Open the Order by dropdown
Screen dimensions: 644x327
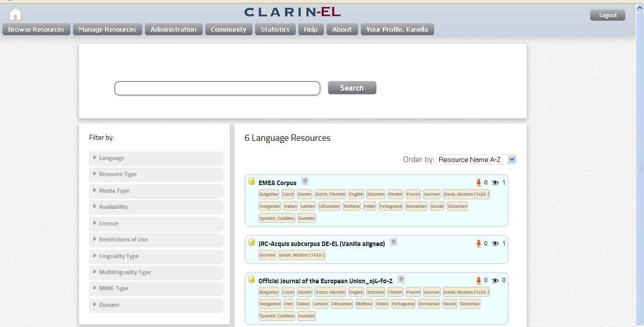click(x=476, y=159)
